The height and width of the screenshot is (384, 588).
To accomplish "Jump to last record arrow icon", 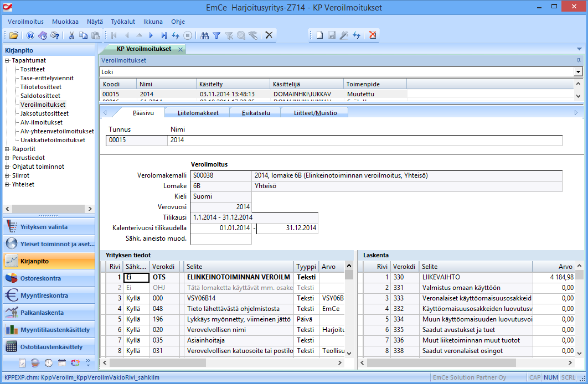I will [164, 35].
